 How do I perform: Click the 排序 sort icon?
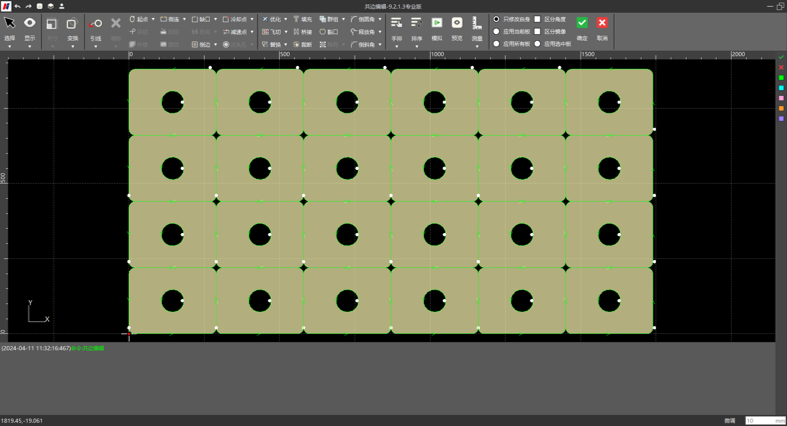pos(417,23)
